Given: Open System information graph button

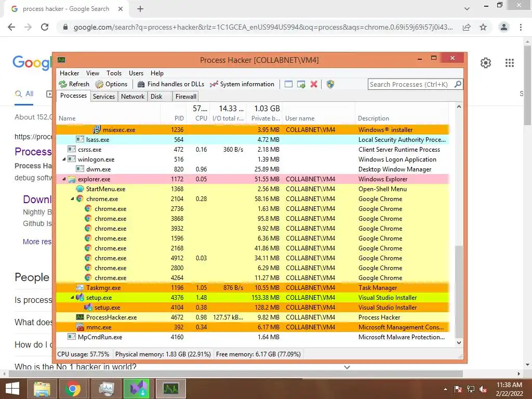Looking at the screenshot, I should [242, 84].
